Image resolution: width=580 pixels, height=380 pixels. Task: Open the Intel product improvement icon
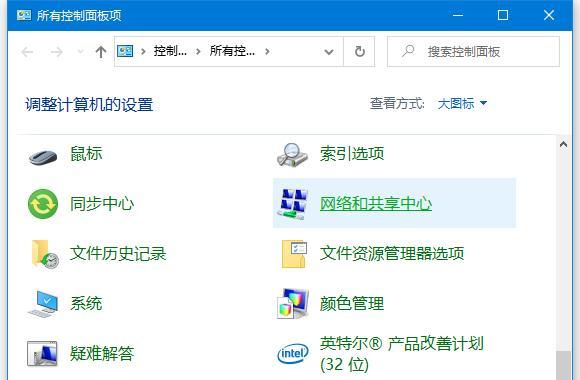[293, 353]
